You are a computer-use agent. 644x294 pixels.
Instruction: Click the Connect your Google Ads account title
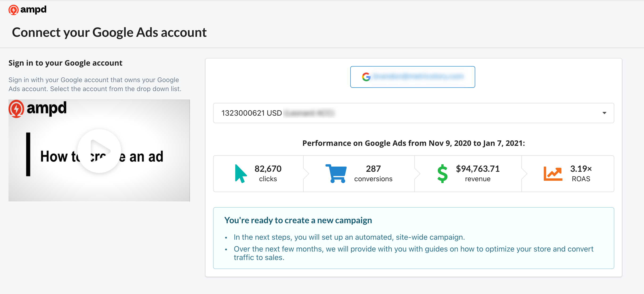pyautogui.click(x=109, y=33)
